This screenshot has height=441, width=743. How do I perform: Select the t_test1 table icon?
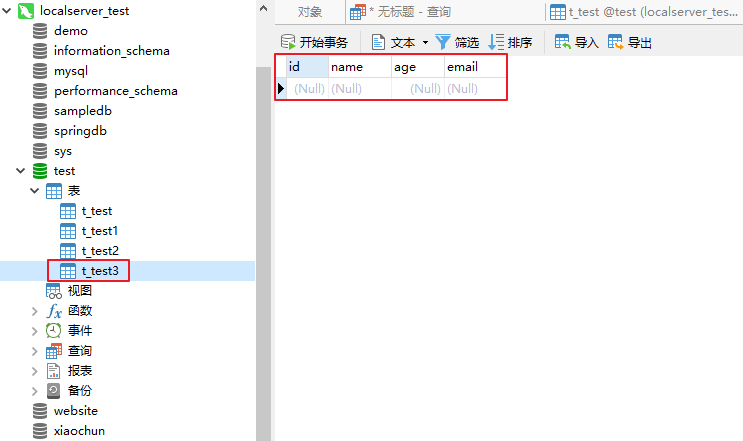pyautogui.click(x=68, y=231)
